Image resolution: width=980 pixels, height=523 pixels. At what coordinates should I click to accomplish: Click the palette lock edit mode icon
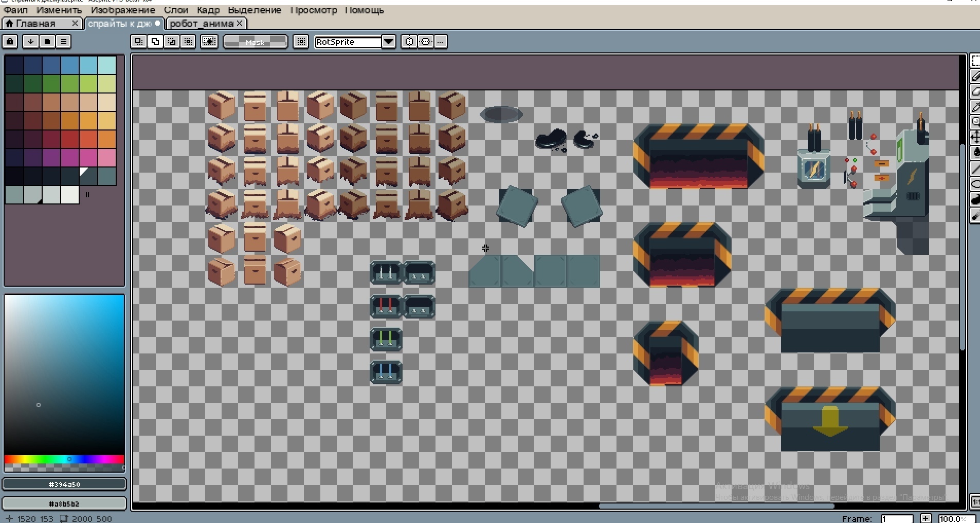click(x=10, y=42)
